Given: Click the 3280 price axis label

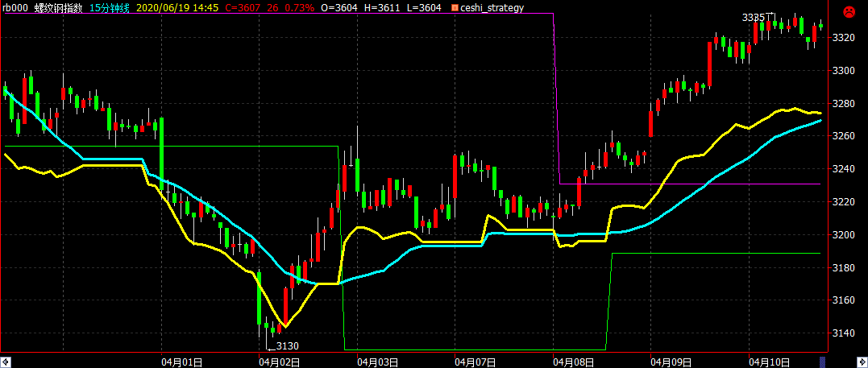Looking at the screenshot, I should click(843, 104).
